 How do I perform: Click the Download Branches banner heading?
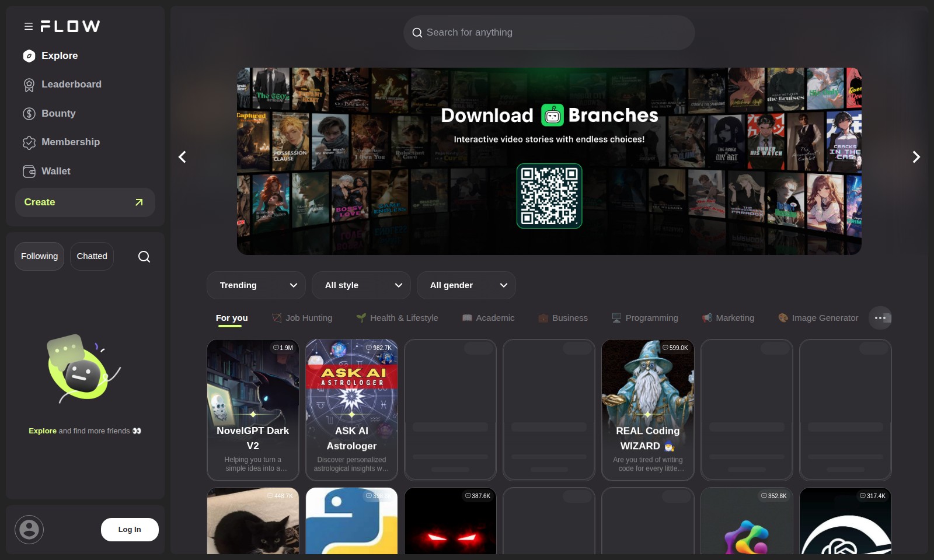point(549,116)
